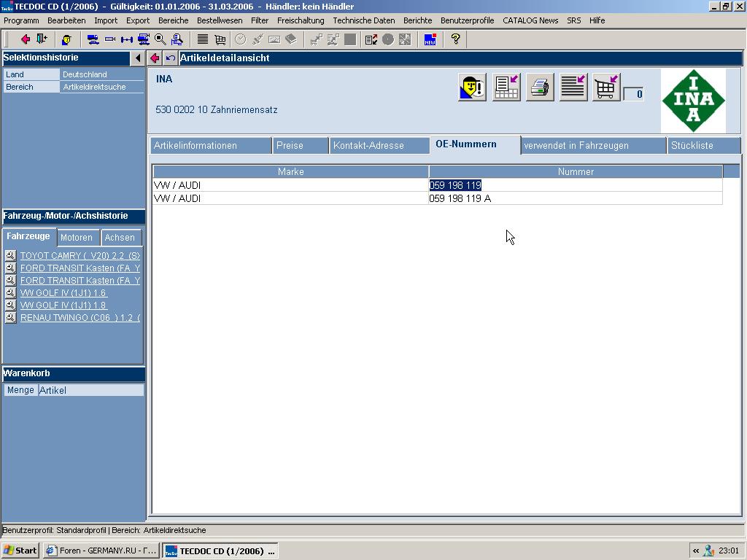Click the pink back arrow in toolbar
This screenshot has width=747, height=560.
tap(25, 39)
